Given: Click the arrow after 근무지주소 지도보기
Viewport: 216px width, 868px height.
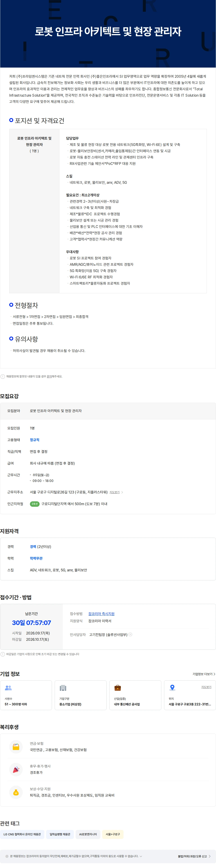Looking at the screenshot, I should (x=122, y=492).
